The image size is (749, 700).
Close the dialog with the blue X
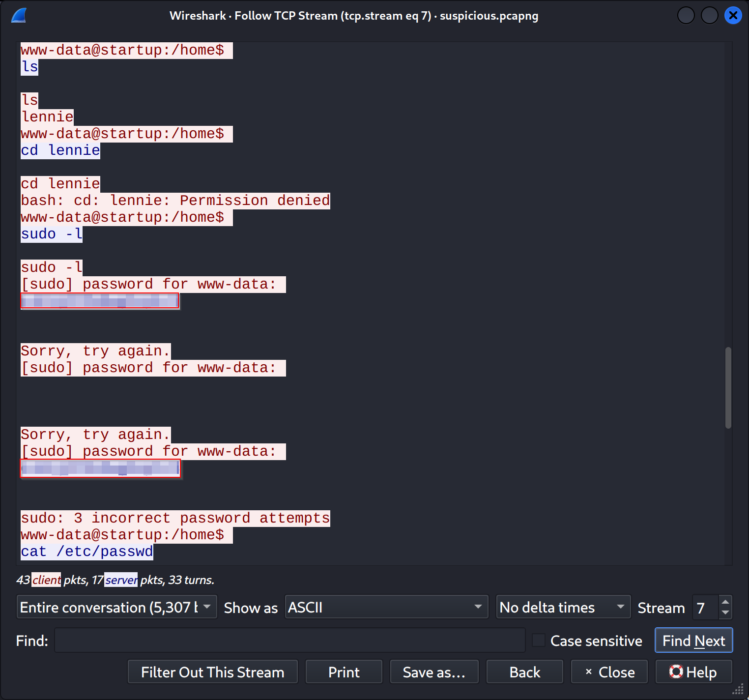tap(733, 16)
